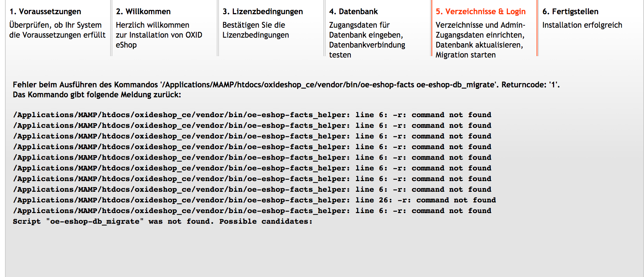This screenshot has width=644, height=277.
Task: Click the active 5. Verzeichnisse & Login tab
Action: 481,11
